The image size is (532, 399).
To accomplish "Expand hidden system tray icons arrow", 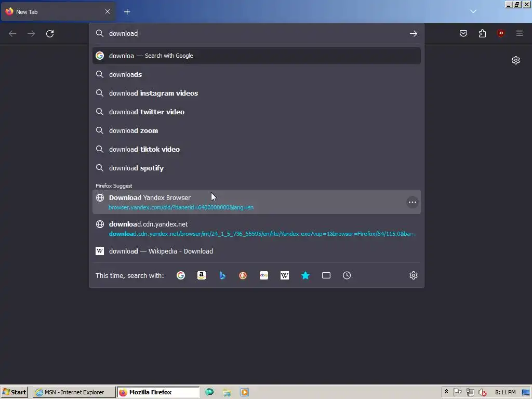I will (446, 392).
